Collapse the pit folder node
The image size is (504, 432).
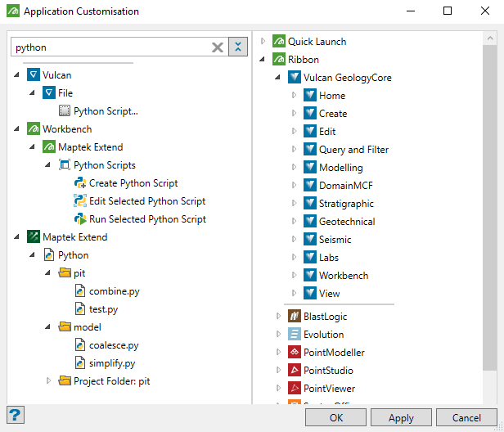48,272
